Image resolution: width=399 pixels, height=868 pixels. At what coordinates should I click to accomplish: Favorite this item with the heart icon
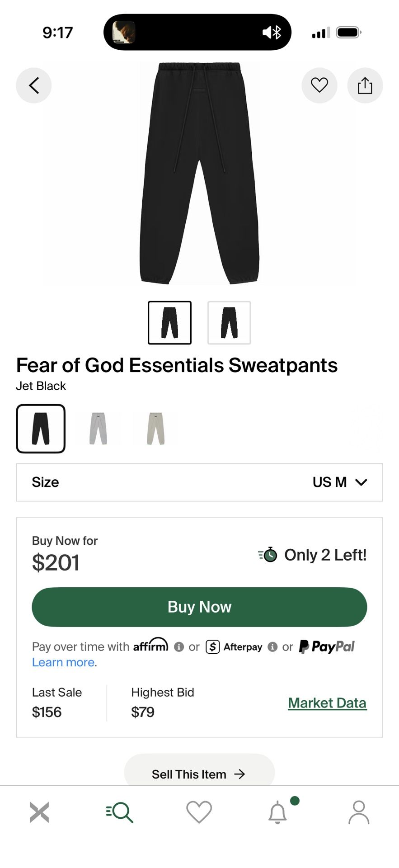tap(319, 85)
